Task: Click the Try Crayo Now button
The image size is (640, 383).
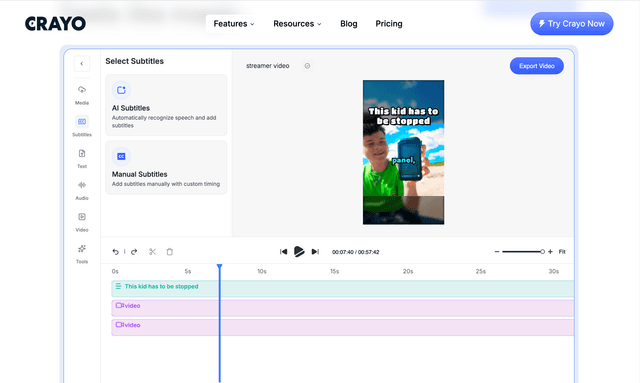Action: tap(571, 24)
